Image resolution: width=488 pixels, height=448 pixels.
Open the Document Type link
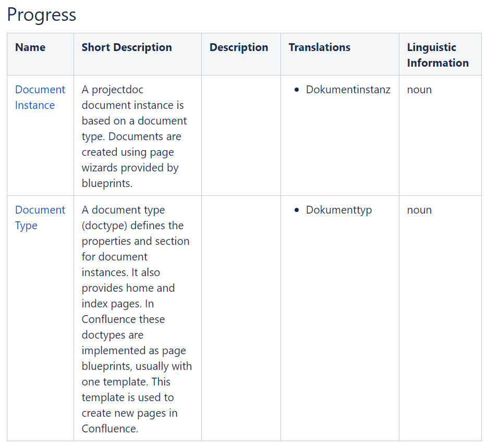tap(40, 218)
